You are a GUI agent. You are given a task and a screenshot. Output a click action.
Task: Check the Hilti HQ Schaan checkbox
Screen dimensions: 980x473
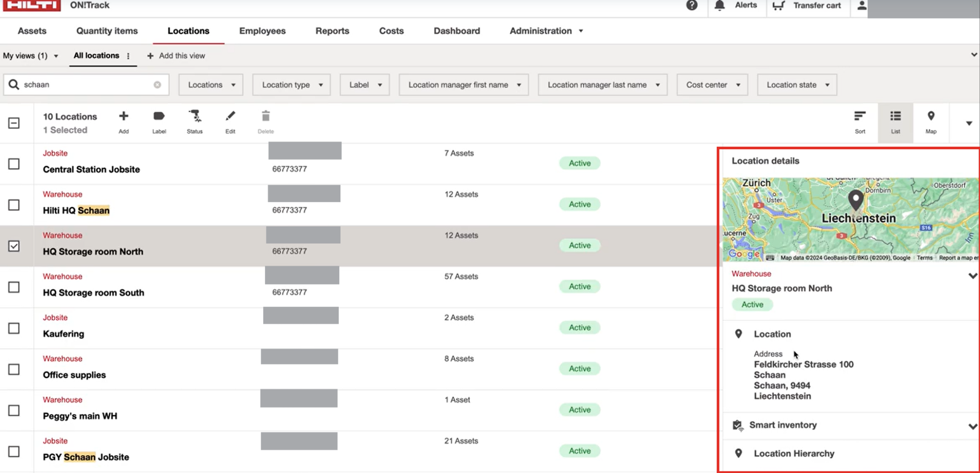[14, 205]
